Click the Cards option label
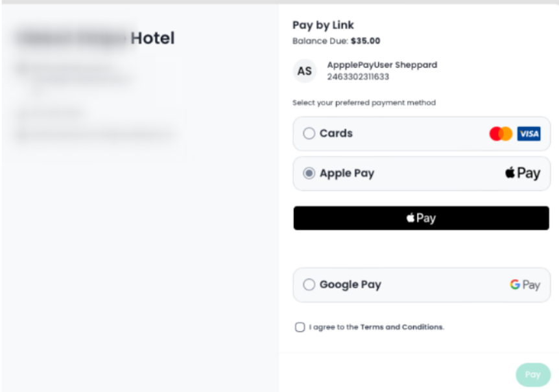Image resolution: width=559 pixels, height=392 pixels. click(x=336, y=133)
